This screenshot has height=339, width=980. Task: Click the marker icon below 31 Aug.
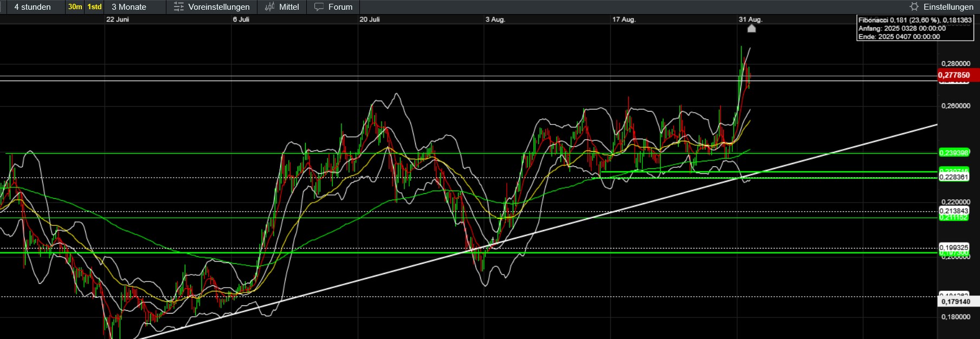(751, 28)
